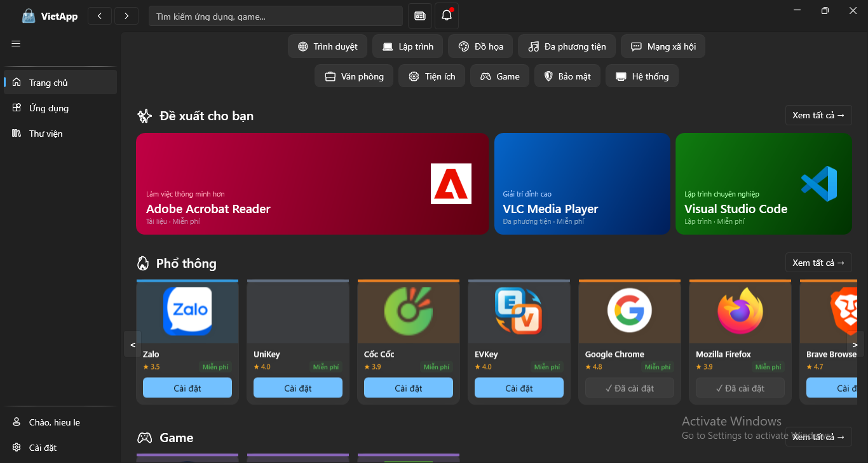Select the Bảo mật category
The height and width of the screenshot is (463, 868).
567,76
